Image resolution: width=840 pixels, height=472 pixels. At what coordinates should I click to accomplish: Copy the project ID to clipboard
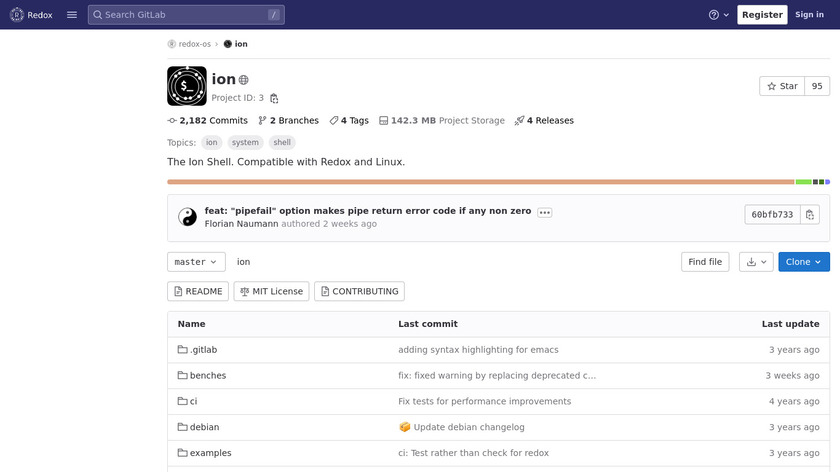click(274, 98)
